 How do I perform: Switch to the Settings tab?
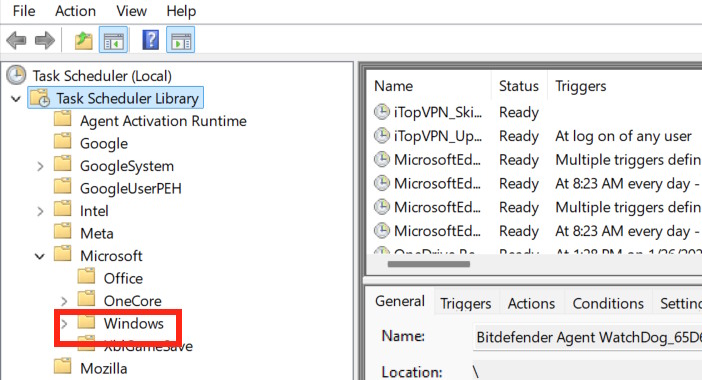point(678,303)
